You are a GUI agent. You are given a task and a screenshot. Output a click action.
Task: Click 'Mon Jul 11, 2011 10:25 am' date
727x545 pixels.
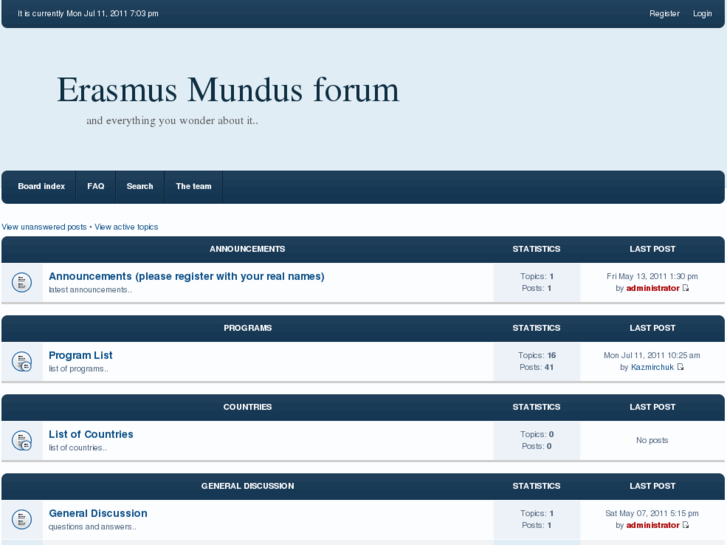point(652,355)
